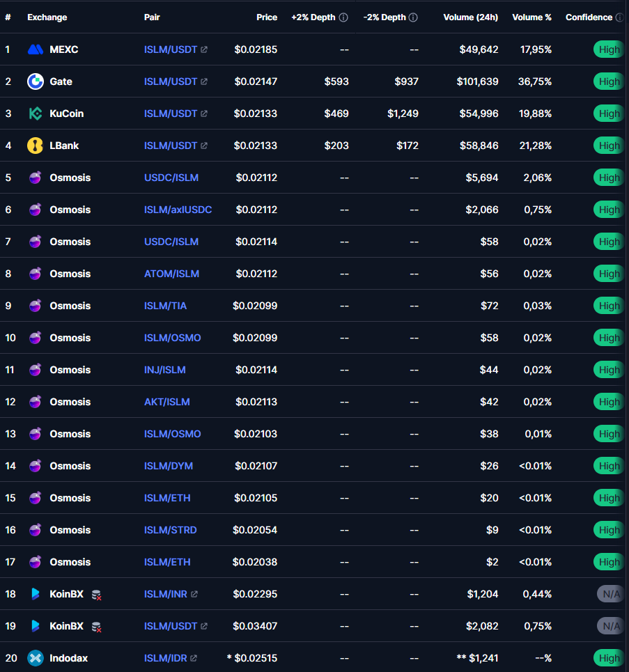The width and height of the screenshot is (629, 672).
Task: Click the High confidence badge in Indodax row
Action: point(609,658)
